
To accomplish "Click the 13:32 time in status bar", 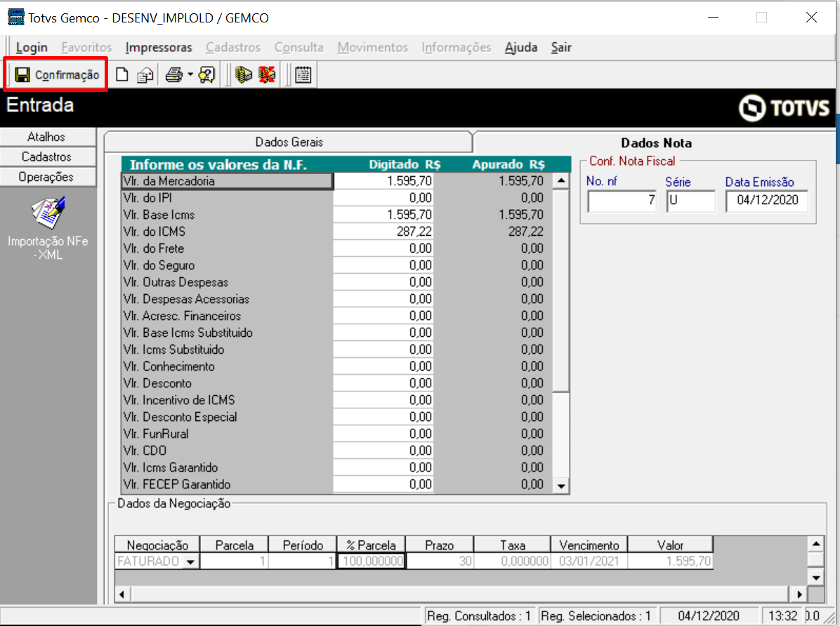I will (782, 616).
